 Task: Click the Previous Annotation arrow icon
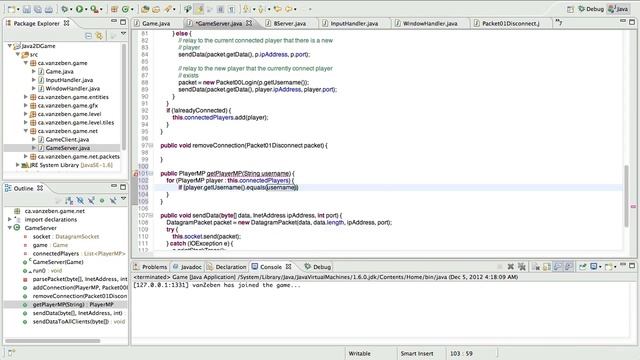261,9
